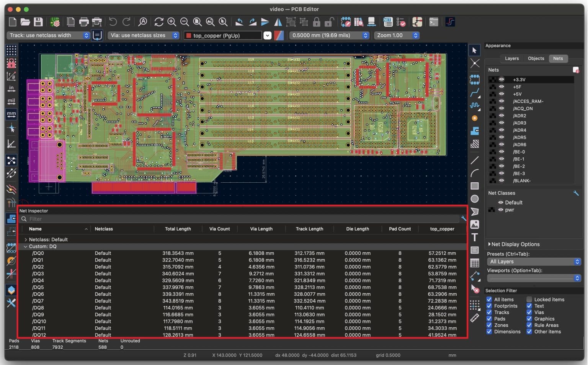This screenshot has width=588, height=365.
Task: Hide the +3.3V net
Action: pyautogui.click(x=501, y=80)
